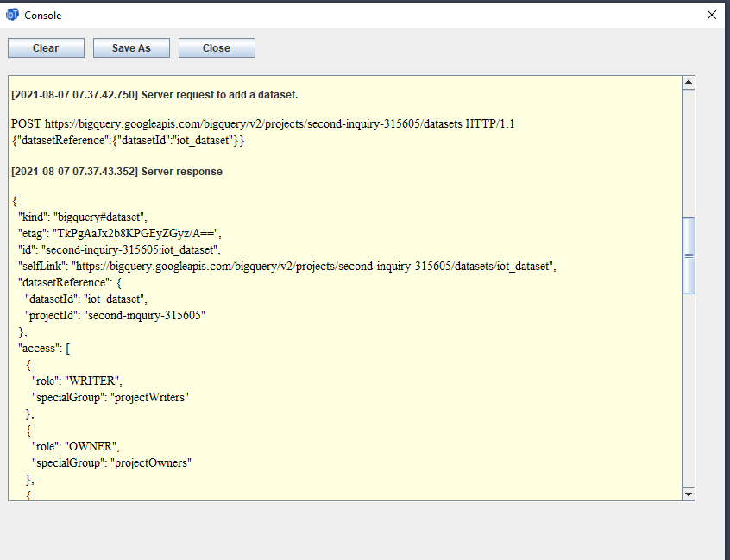Close the Console window with X
This screenshot has width=730, height=560.
(x=711, y=15)
